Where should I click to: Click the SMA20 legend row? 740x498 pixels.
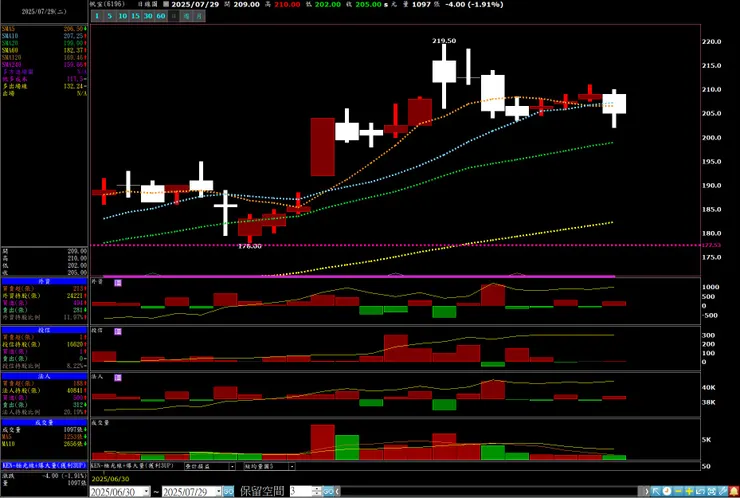click(x=44, y=43)
